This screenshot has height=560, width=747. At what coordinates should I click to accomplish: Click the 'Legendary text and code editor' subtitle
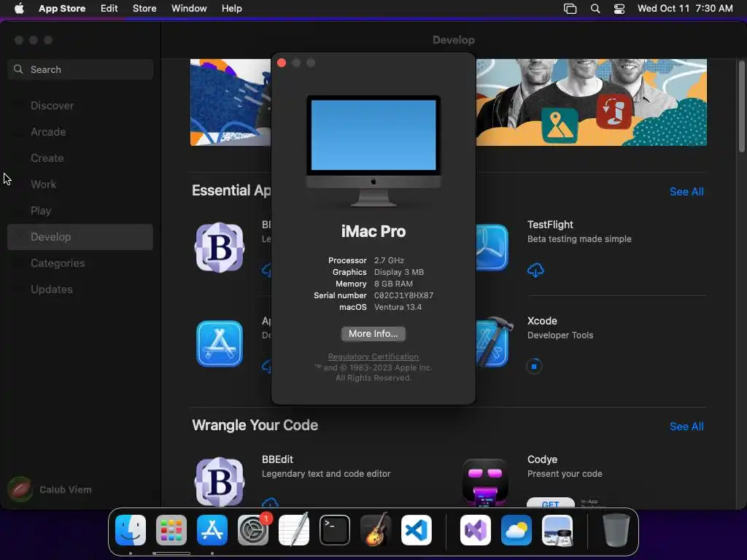pyautogui.click(x=326, y=474)
